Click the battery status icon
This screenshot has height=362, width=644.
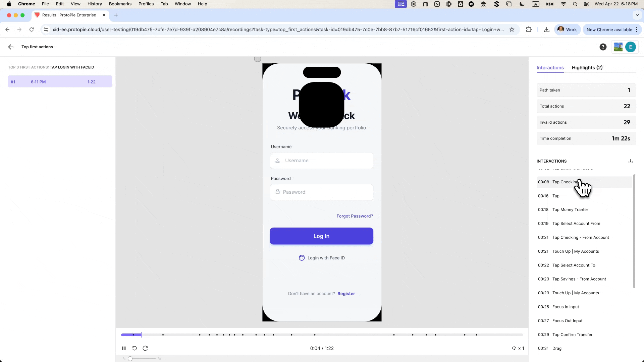pyautogui.click(x=550, y=4)
